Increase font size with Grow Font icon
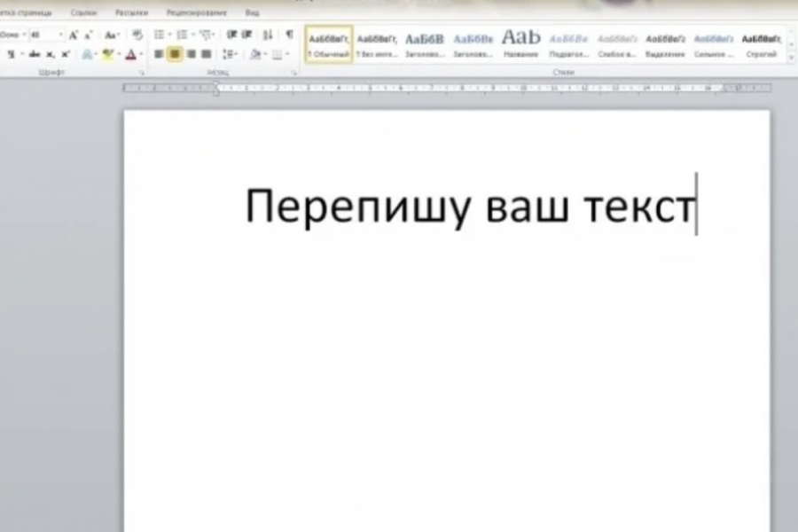798x532 pixels. click(x=74, y=35)
